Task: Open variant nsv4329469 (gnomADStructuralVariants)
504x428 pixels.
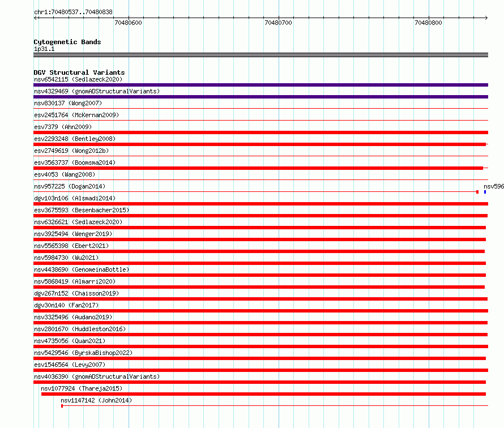Action: point(97,91)
